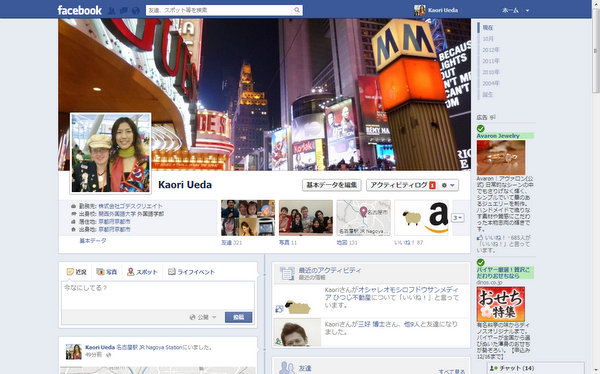The width and height of the screenshot is (600, 374).
Task: Open the オシャレオモシロフドウサンメディア ひつじ不動産 page link
Action: [x=391, y=294]
